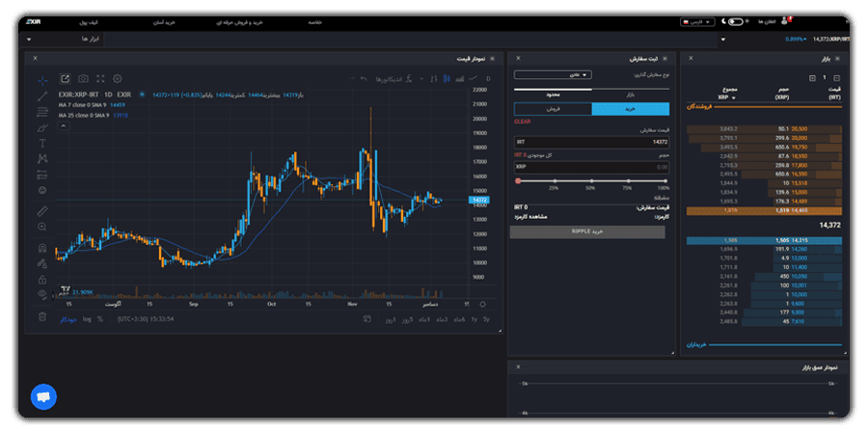Collapse the indicator legend chevron
The width and height of the screenshot is (868, 434).
click(x=63, y=126)
